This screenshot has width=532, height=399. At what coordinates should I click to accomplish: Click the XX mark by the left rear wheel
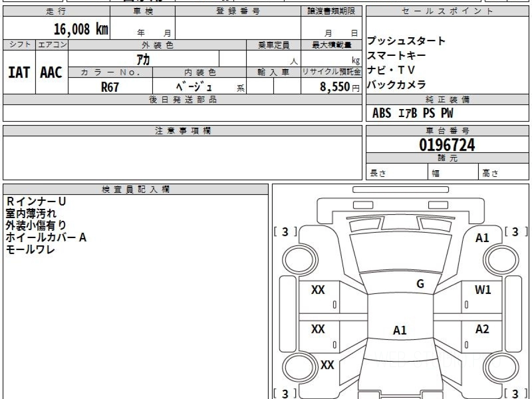coord(327,365)
